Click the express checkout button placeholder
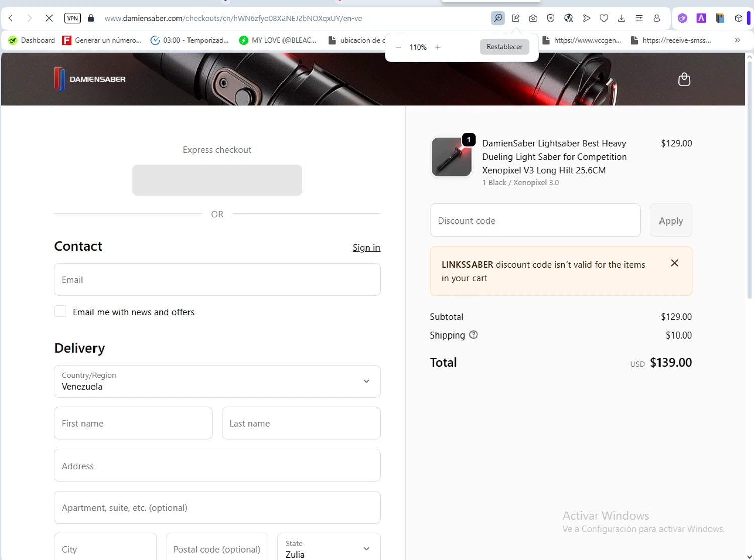This screenshot has width=754, height=560. click(x=217, y=180)
